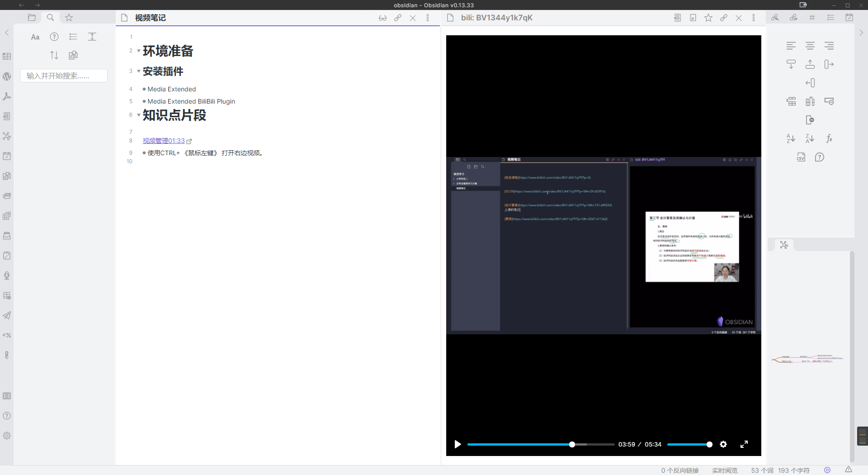
Task: Toggle reading view for 视频笔记 note
Action: pos(382,18)
